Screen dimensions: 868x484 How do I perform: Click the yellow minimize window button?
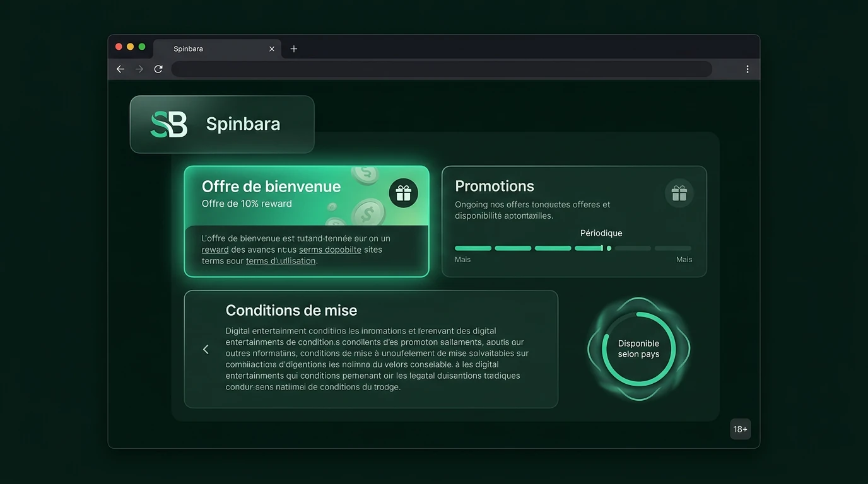131,47
